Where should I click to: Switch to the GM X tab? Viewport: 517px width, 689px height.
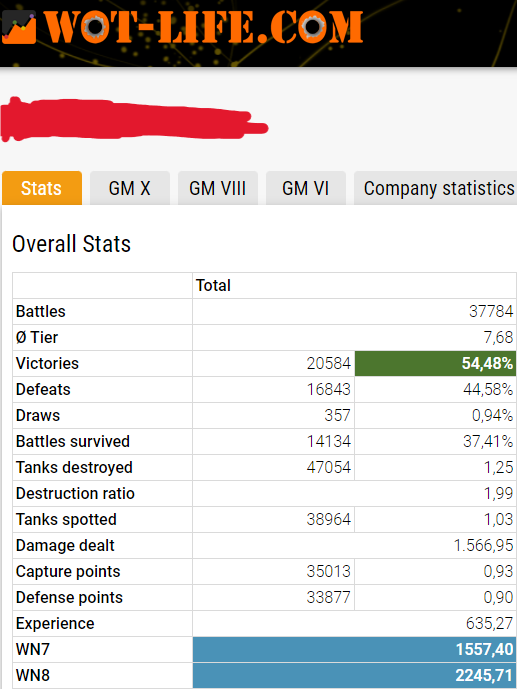point(130,188)
